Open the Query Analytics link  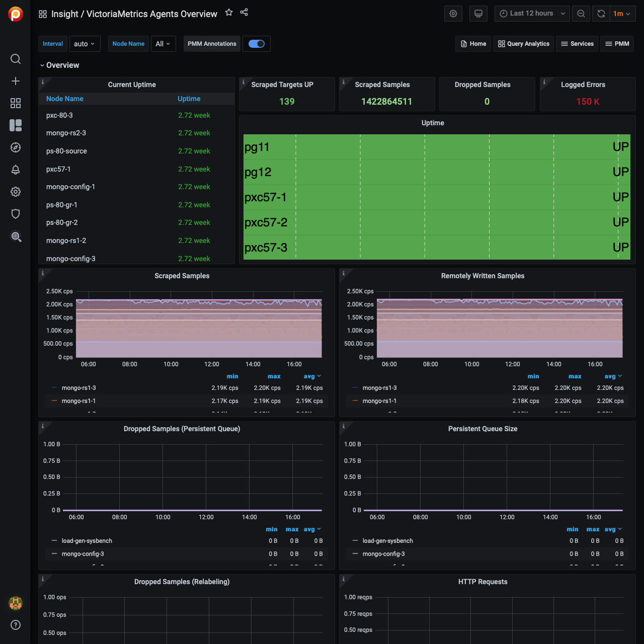(x=523, y=44)
